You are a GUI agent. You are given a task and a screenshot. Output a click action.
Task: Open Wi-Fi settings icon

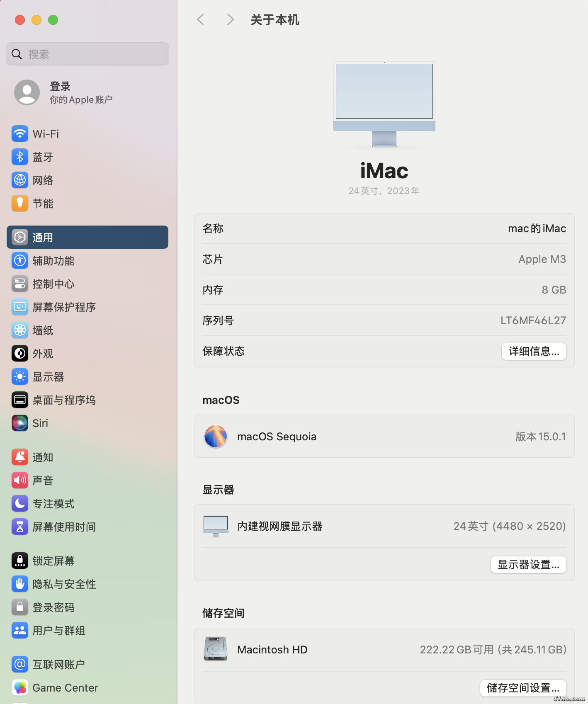click(x=20, y=134)
